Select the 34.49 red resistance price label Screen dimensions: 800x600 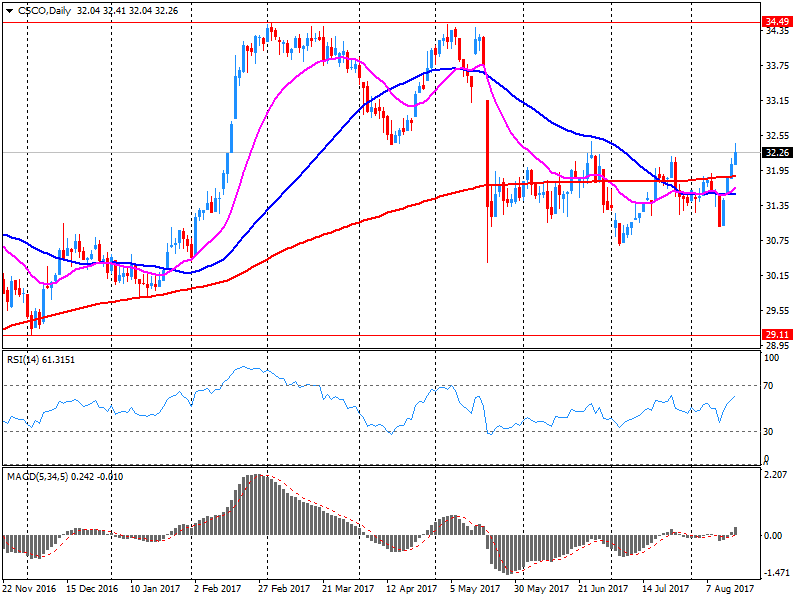777,21
